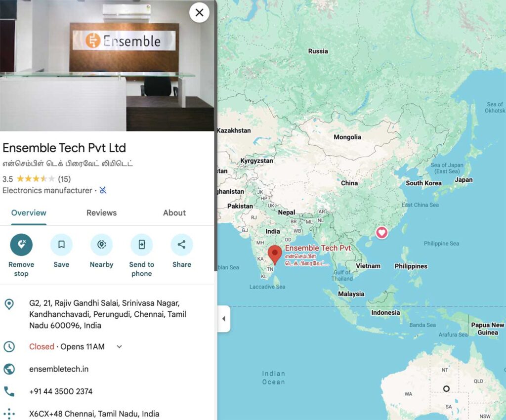Screen dimensions: 506x420
Task: Switch to the About tab
Action: pyautogui.click(x=174, y=213)
